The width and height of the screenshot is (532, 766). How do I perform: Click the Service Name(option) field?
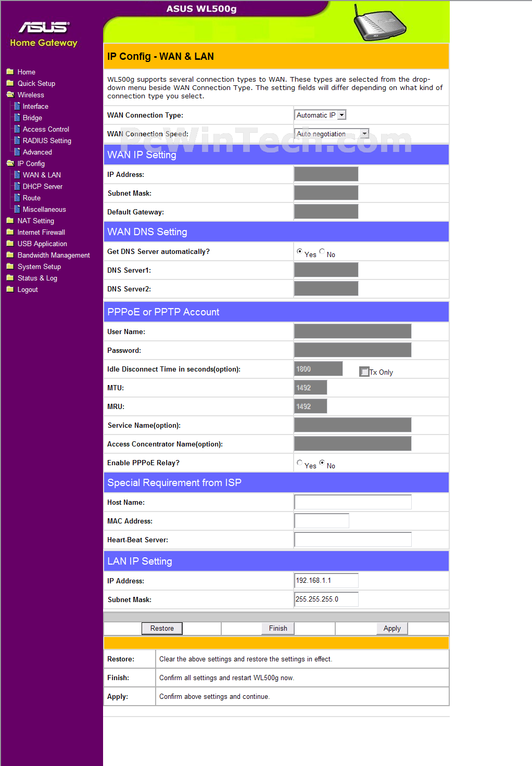[353, 425]
